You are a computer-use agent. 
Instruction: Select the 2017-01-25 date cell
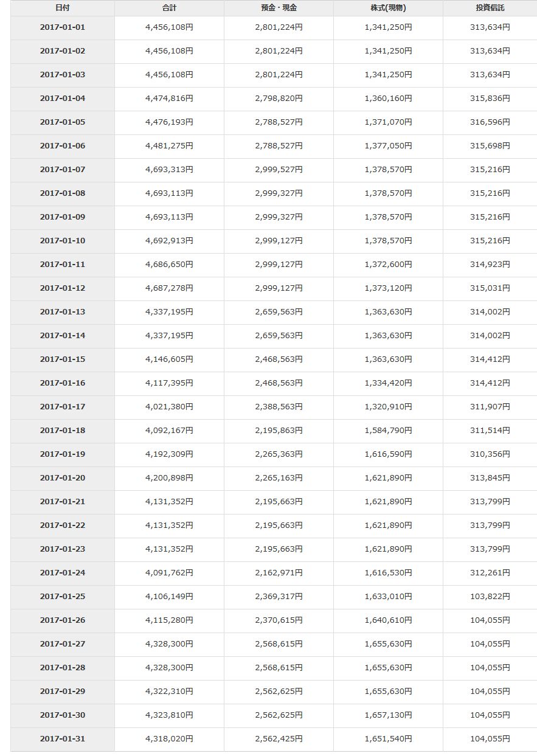tap(62, 597)
